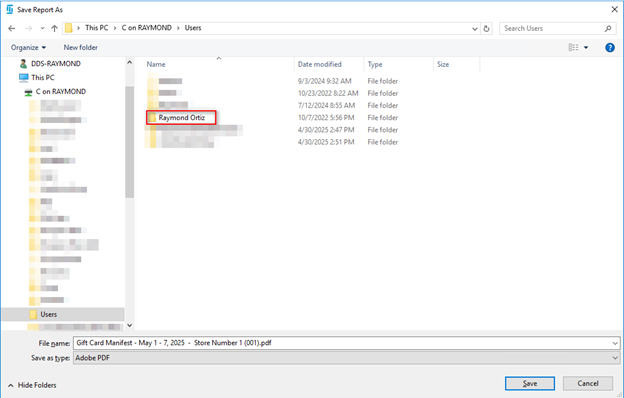Open the Help button
The image size is (624, 398).
[610, 47]
